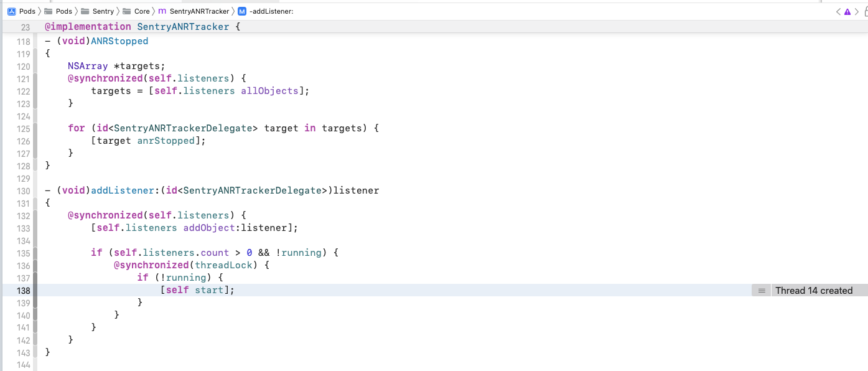Click the start call on line 138
Image resolution: width=868 pixels, height=371 pixels.
coord(209,290)
